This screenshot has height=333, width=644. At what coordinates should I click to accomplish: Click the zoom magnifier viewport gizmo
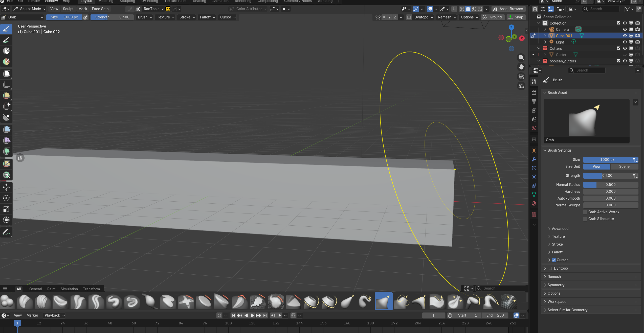coord(521,57)
